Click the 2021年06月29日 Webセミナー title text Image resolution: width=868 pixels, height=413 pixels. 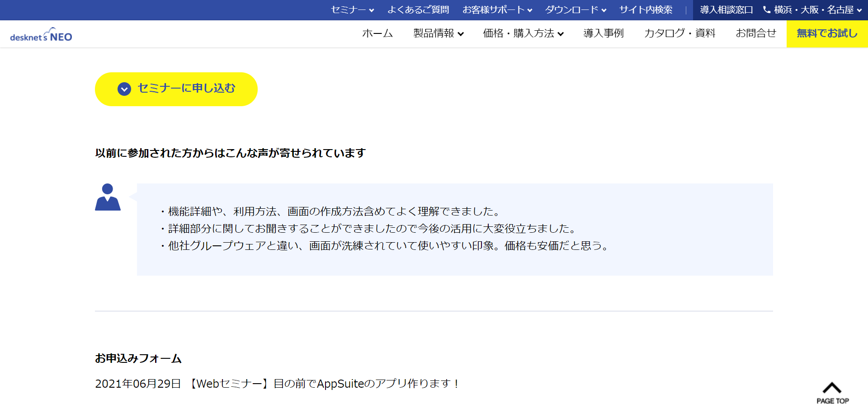point(278,384)
